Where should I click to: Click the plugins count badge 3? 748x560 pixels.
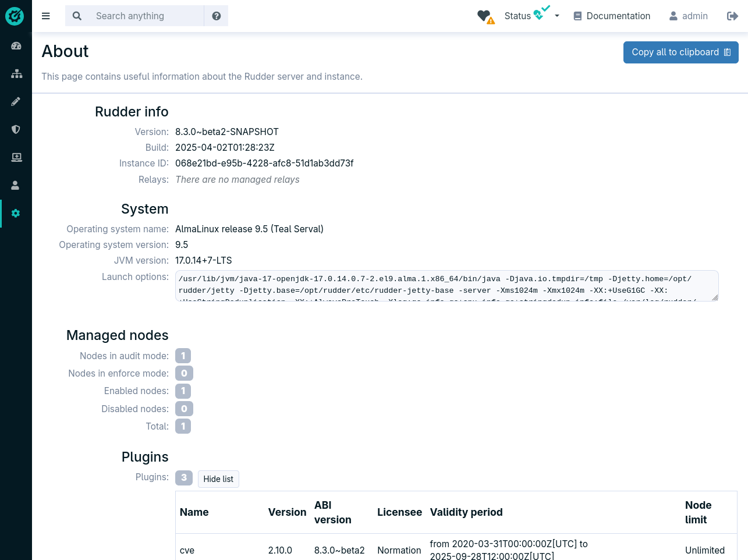click(x=184, y=478)
